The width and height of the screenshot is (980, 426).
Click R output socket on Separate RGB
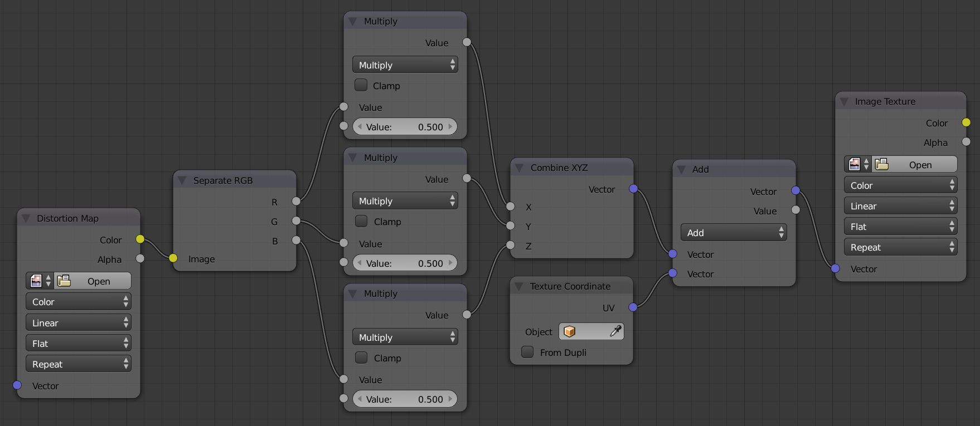296,201
